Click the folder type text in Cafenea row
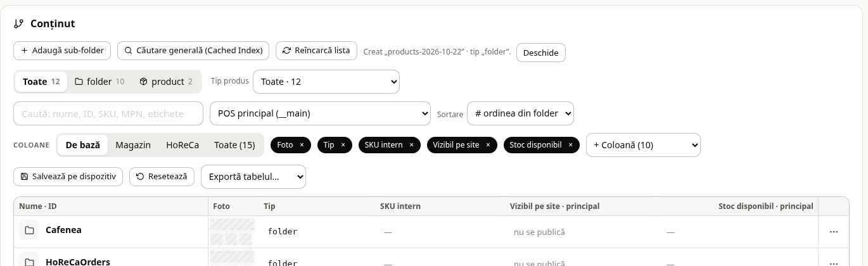The width and height of the screenshot is (868, 266). point(283,232)
